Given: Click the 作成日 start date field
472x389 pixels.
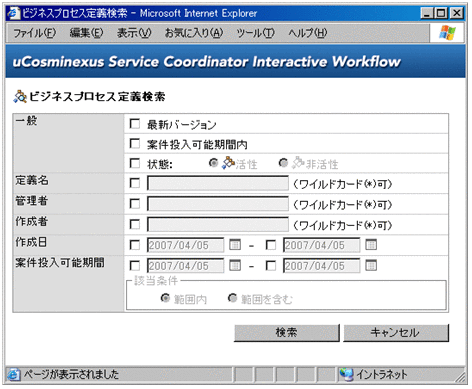Looking at the screenshot, I should coord(186,245).
